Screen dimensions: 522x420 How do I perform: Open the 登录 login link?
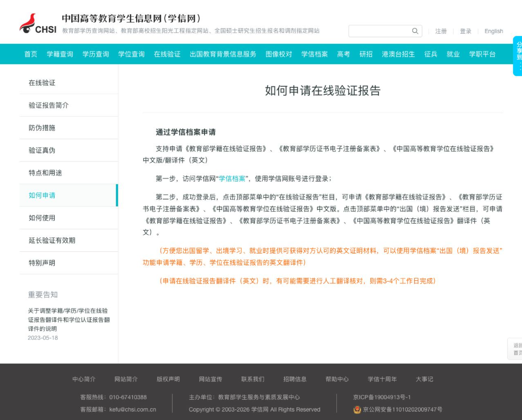[465, 31]
